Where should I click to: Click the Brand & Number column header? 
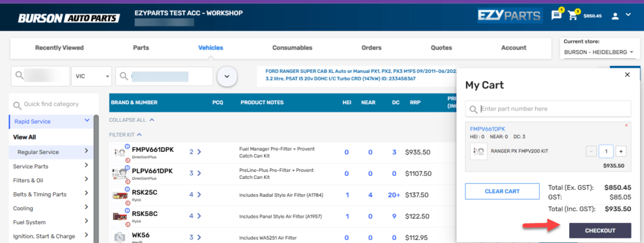(x=134, y=102)
